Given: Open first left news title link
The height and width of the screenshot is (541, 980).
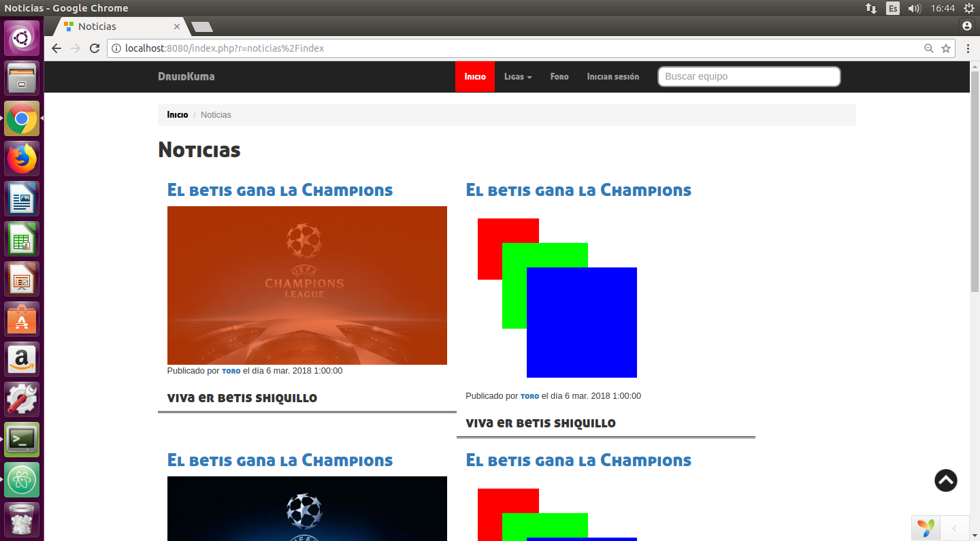Looking at the screenshot, I should [280, 190].
